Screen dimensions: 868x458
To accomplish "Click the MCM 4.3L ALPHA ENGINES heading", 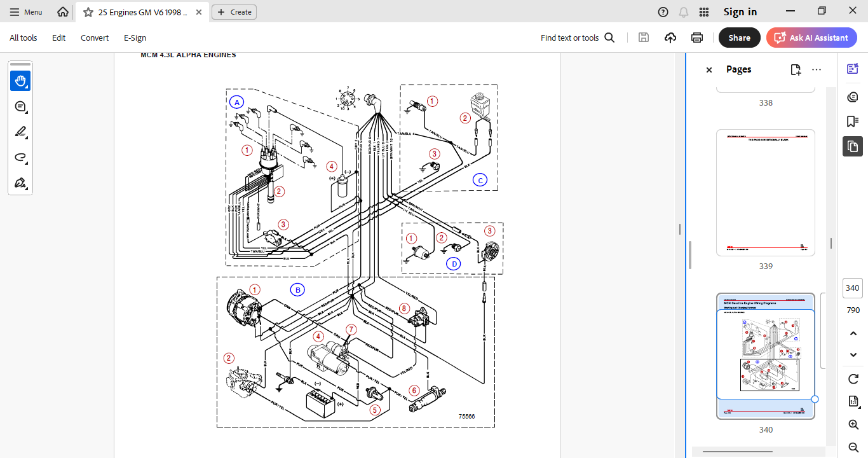I will (x=188, y=55).
